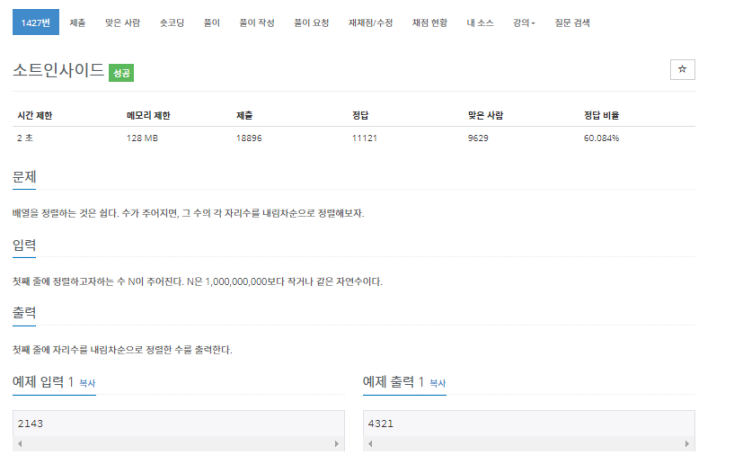Click the submission count 18896
743x464 pixels.
[249, 138]
